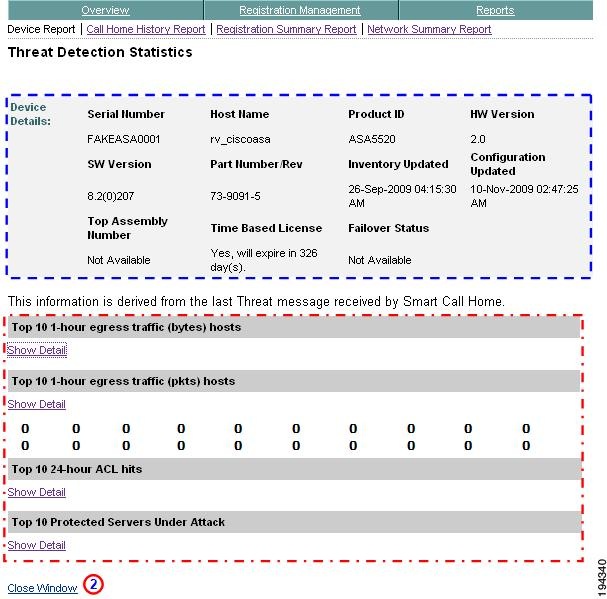Click Top 10 24-hour ACL hits header
The image size is (607, 599).
coord(294,469)
